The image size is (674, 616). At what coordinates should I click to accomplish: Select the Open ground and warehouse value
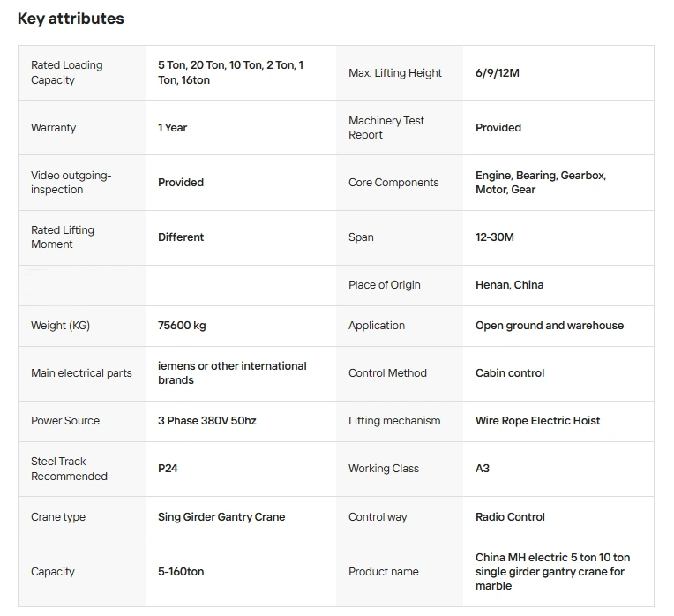[x=549, y=326]
